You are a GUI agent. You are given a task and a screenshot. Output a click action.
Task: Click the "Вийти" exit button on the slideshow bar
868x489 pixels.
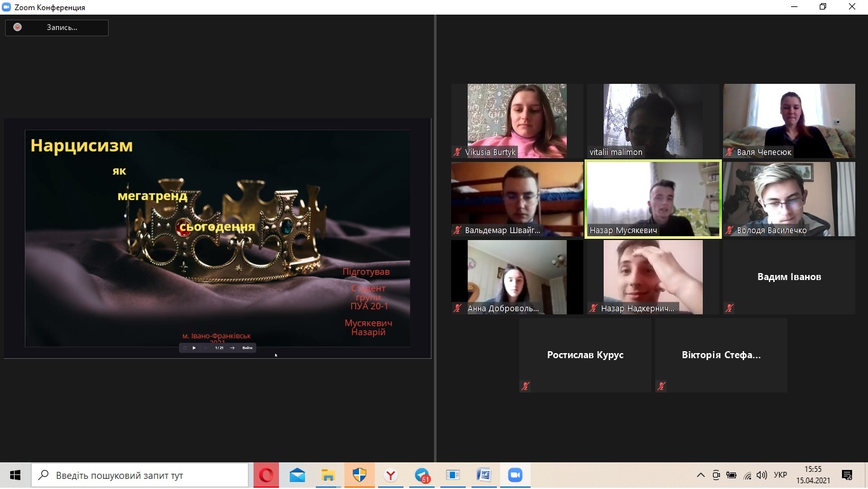(x=247, y=348)
